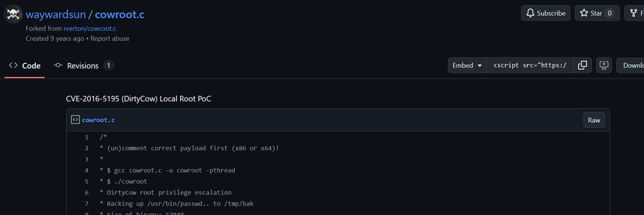Click the copy embed script icon

click(583, 65)
